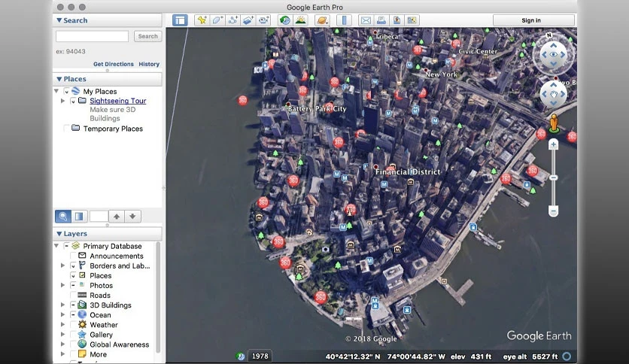The width and height of the screenshot is (629, 364).
Task: Show the ruler tool
Action: (x=344, y=20)
